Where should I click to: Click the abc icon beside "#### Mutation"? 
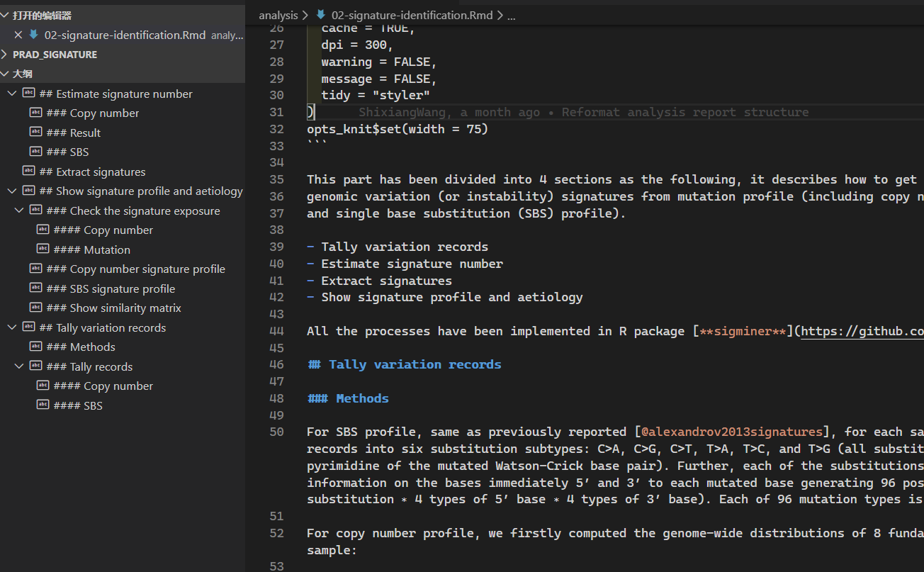pos(45,249)
